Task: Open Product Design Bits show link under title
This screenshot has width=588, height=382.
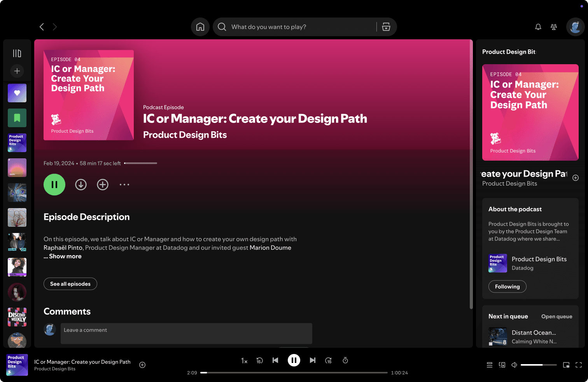Action: (185, 135)
